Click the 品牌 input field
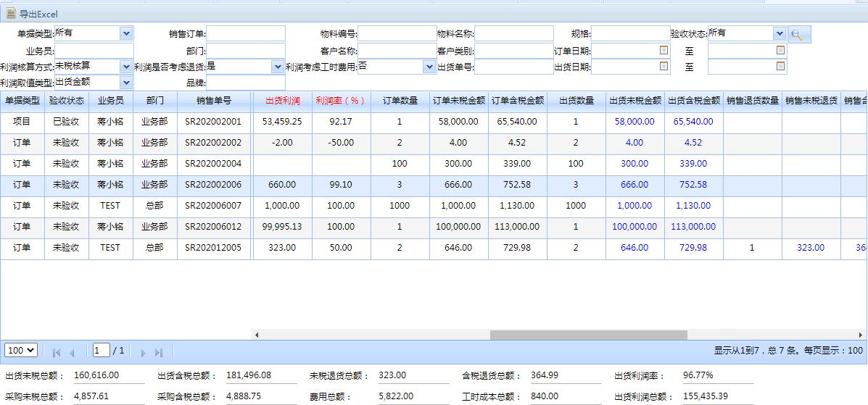This screenshot has height=405, width=868. pos(246,83)
